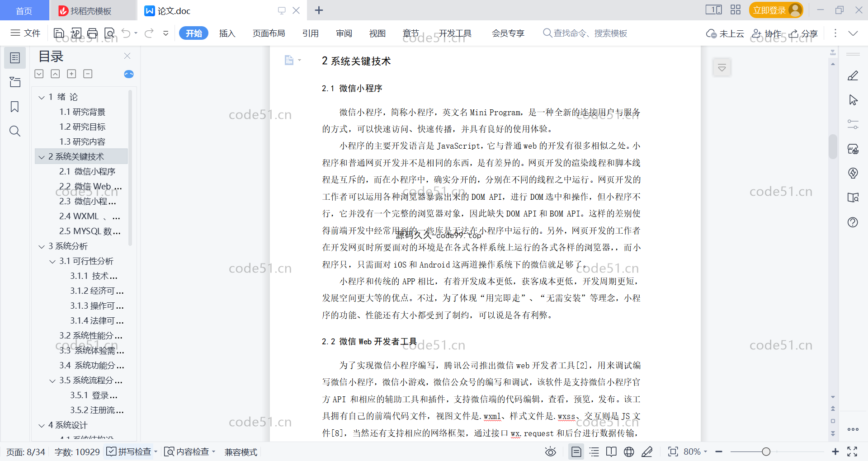
Task: Click the fit page icon near zoom
Action: [673, 452]
